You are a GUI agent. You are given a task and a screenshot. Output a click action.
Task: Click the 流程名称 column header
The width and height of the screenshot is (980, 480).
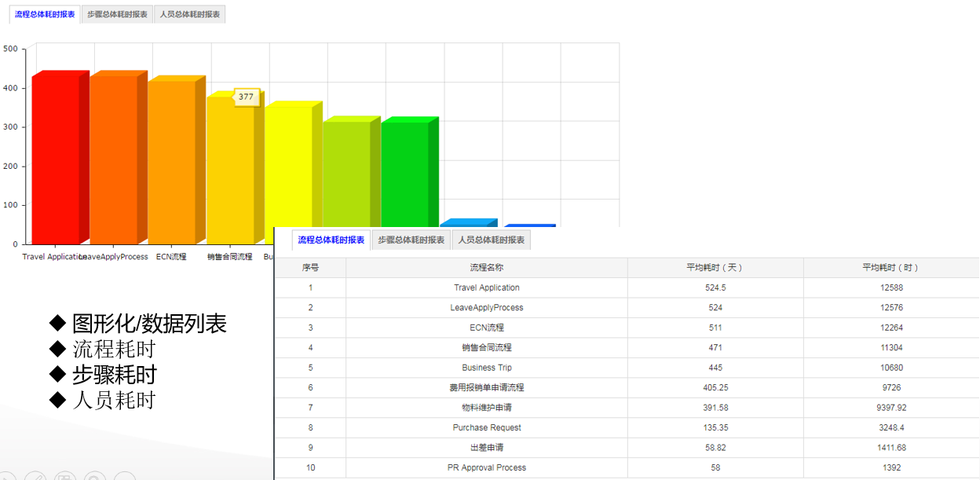[x=487, y=268]
